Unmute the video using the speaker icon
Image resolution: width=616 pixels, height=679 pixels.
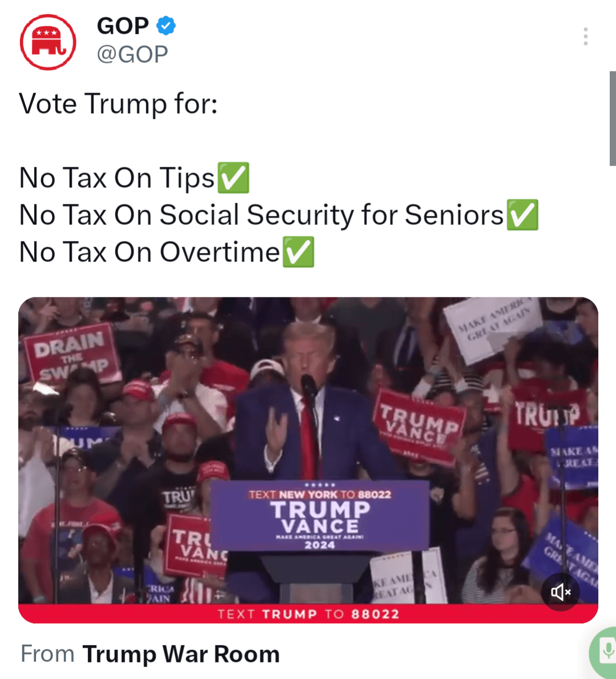point(561,592)
